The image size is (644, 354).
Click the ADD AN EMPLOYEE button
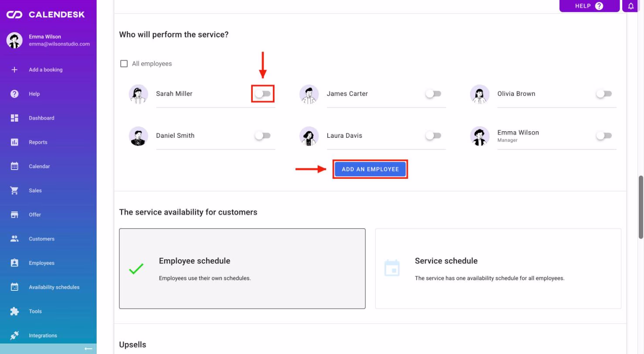370,169
